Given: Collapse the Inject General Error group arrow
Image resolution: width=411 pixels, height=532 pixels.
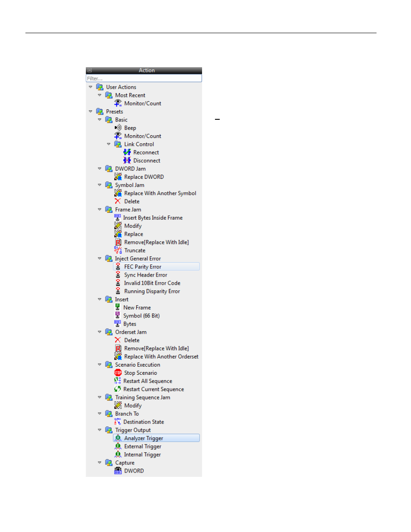Looking at the screenshot, I should (x=100, y=259).
